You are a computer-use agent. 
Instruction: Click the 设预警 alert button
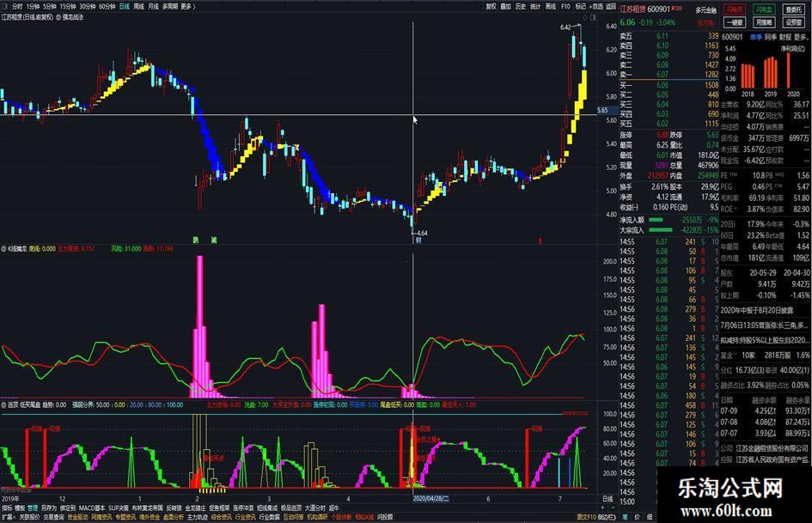click(x=793, y=22)
